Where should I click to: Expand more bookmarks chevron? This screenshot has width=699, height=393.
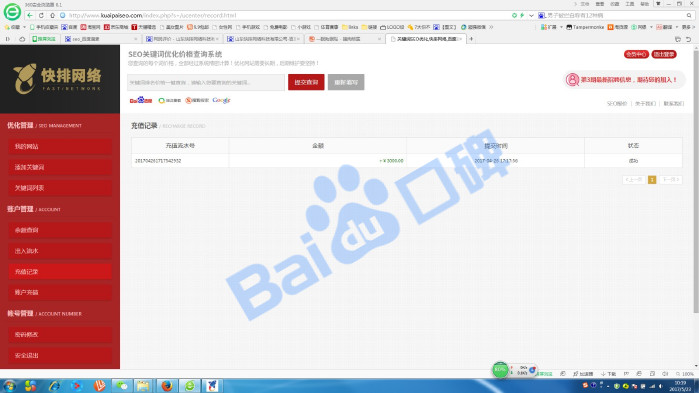click(x=491, y=27)
